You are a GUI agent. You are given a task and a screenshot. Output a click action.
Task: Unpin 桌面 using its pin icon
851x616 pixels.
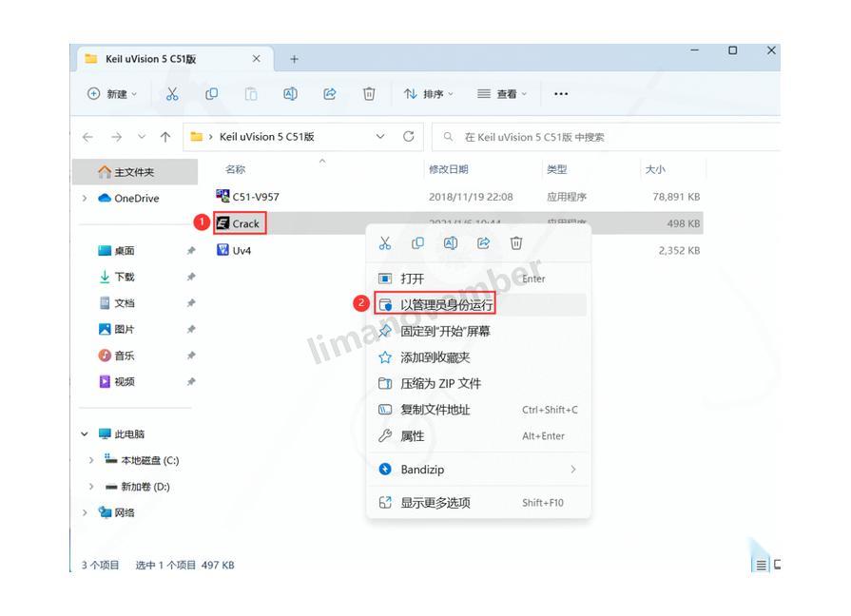click(191, 251)
